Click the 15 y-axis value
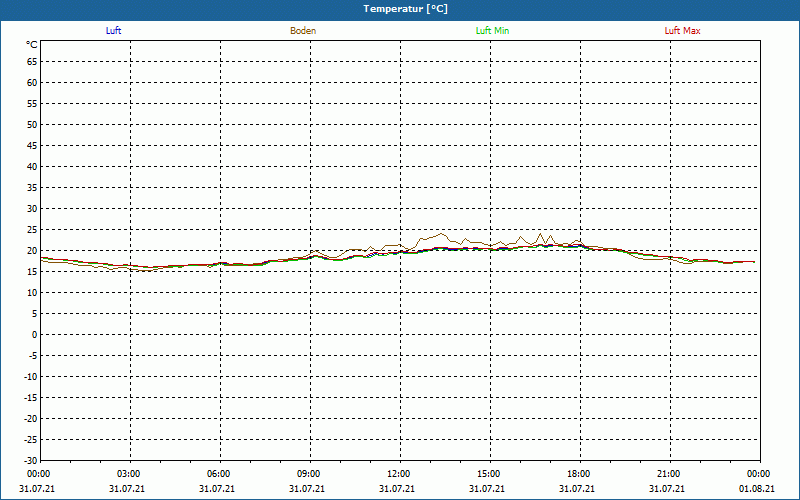 click(x=32, y=271)
